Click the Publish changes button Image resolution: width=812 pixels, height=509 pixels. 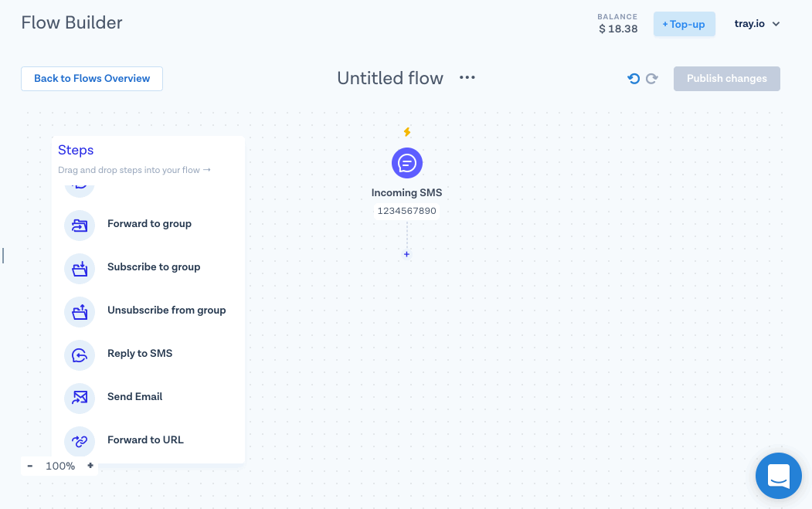coord(726,79)
